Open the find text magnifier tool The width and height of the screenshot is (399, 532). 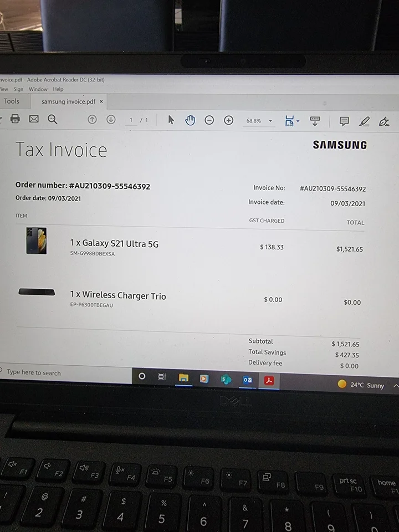coord(52,119)
